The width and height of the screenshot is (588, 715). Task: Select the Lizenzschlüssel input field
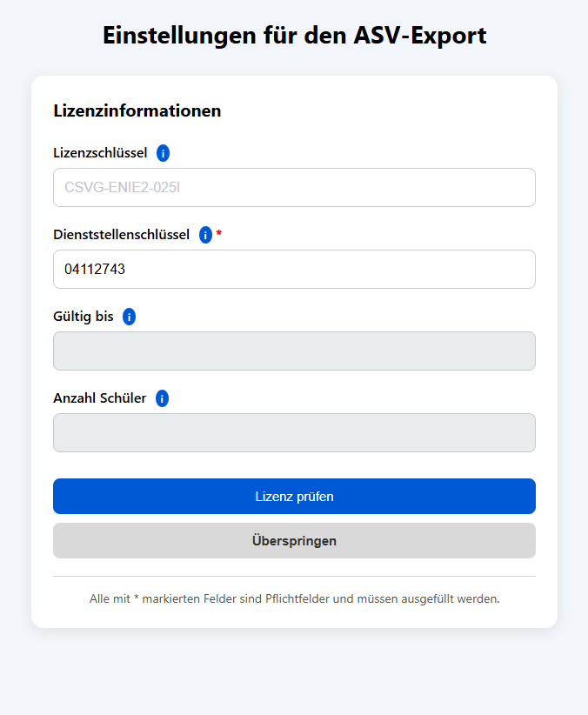point(294,186)
